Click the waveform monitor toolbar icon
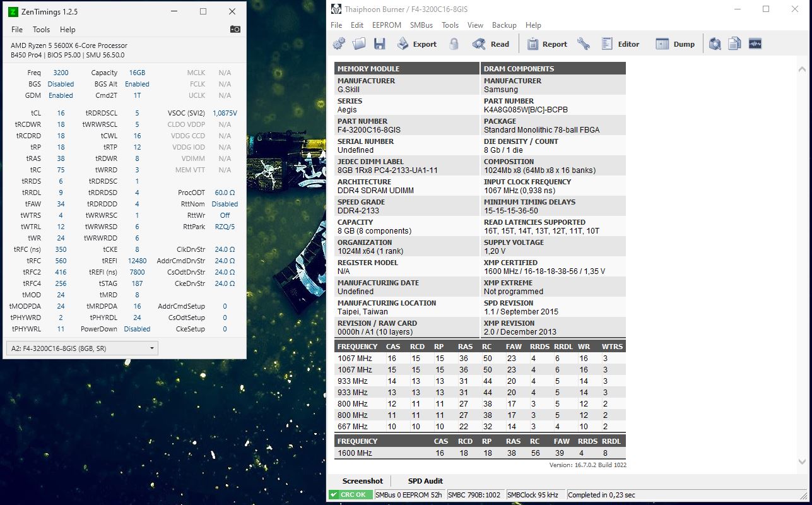This screenshot has width=812, height=505. 755,44
